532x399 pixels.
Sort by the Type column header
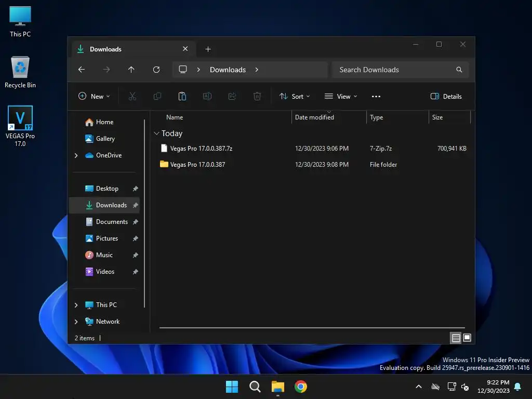point(397,117)
